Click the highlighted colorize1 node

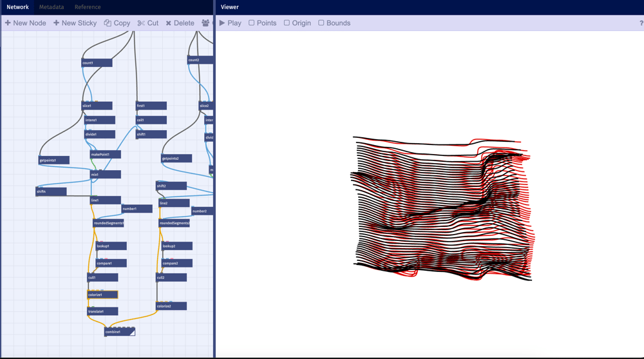click(102, 295)
